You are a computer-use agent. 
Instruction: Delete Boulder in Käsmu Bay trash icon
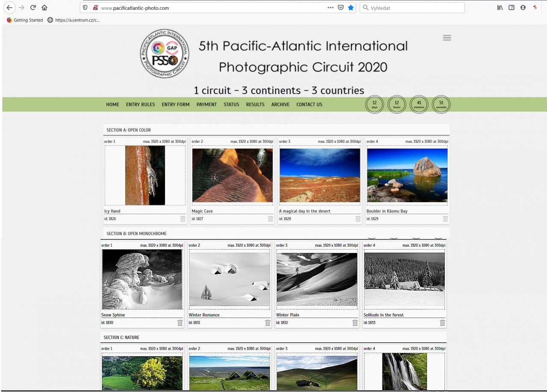pyautogui.click(x=445, y=219)
